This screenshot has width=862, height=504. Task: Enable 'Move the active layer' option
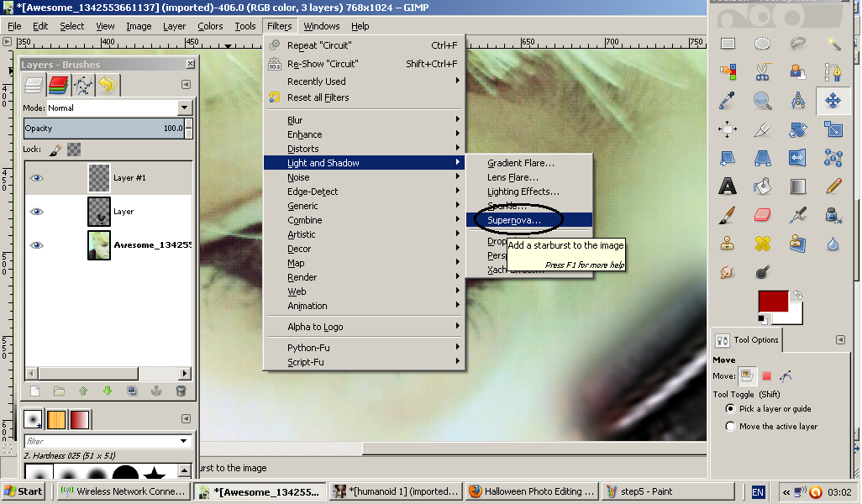(730, 427)
